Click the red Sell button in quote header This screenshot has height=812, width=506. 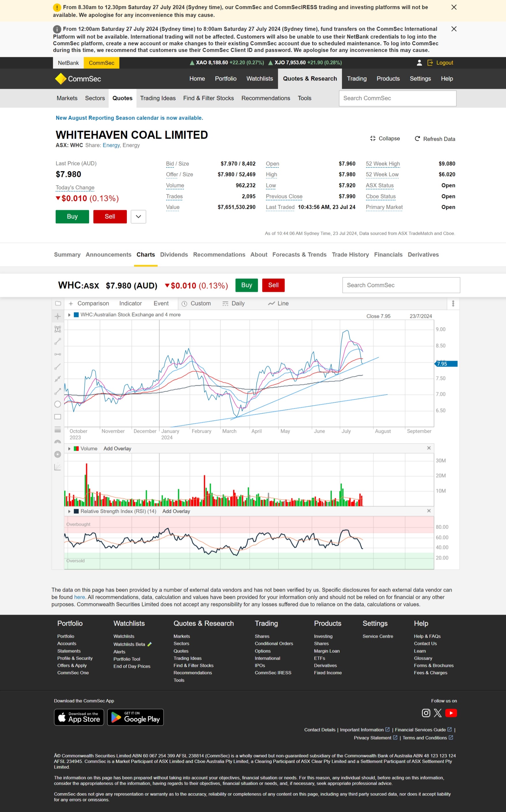[110, 217]
